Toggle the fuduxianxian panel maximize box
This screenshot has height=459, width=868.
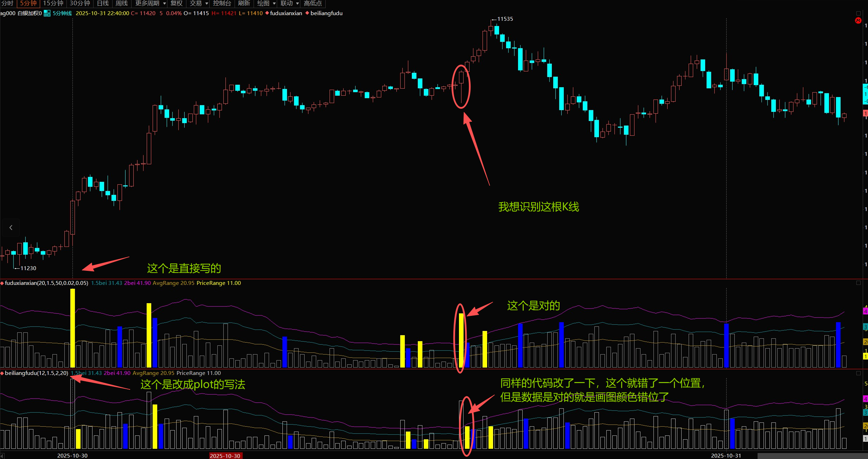pos(858,283)
